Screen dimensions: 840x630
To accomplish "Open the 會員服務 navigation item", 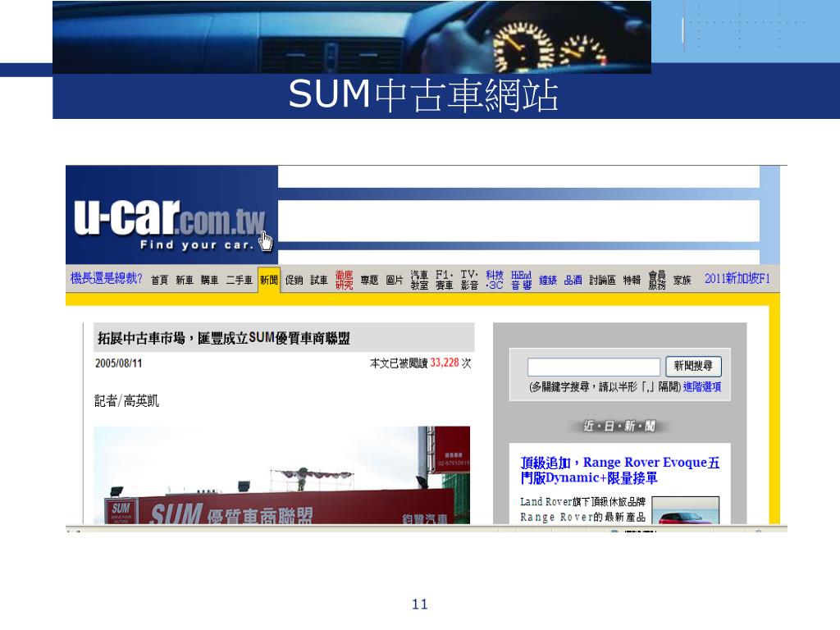I will [x=657, y=280].
